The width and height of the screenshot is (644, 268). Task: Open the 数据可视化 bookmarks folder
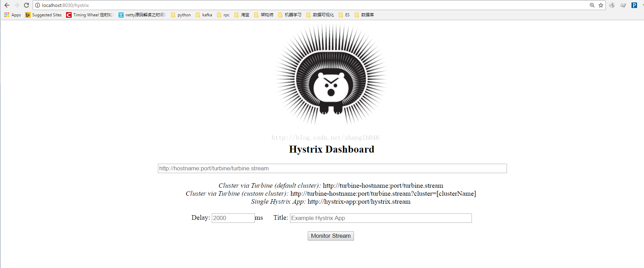pyautogui.click(x=320, y=15)
